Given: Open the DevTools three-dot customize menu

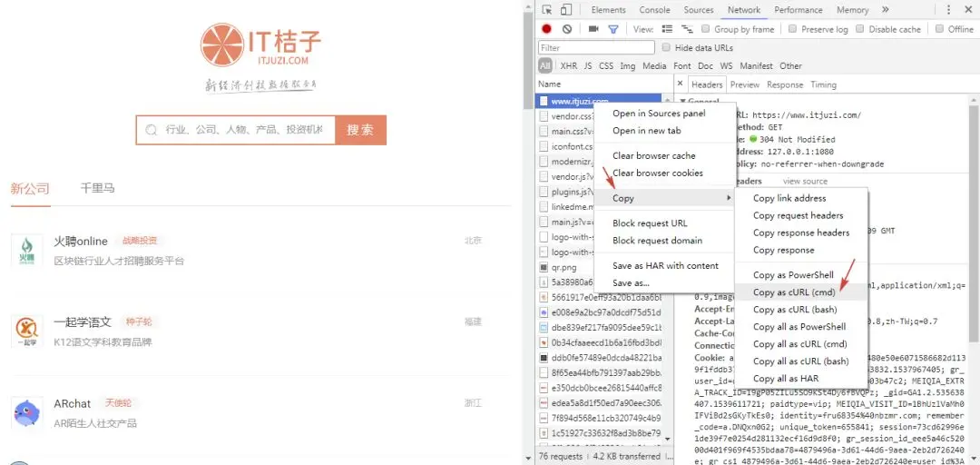Looking at the screenshot, I should (949, 9).
